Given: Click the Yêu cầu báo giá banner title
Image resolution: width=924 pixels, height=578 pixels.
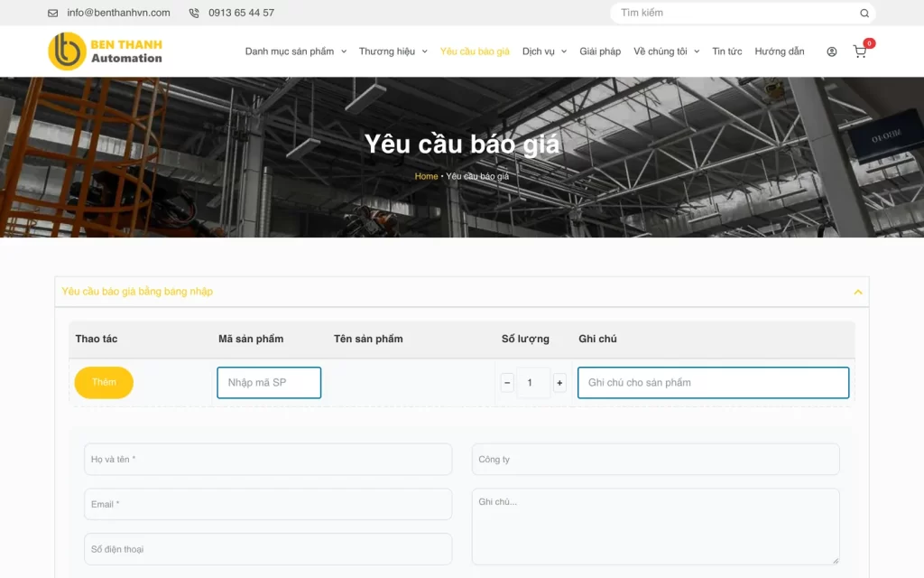Looking at the screenshot, I should click(462, 144).
